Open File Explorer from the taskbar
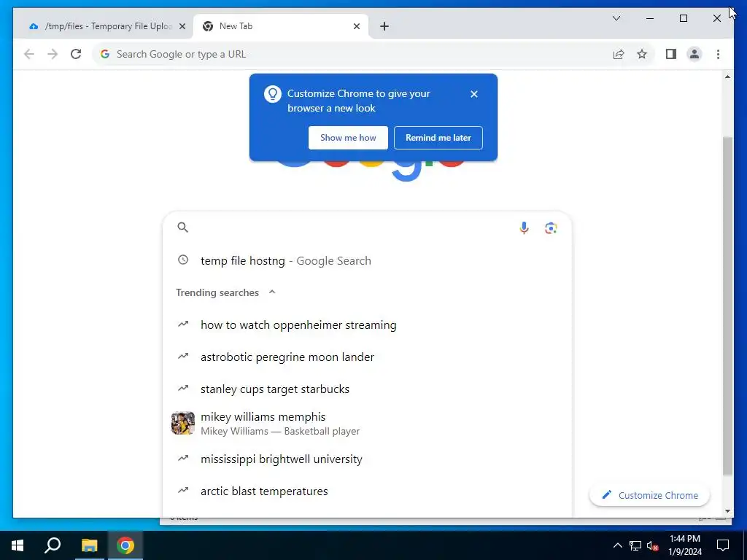The width and height of the screenshot is (747, 560). coord(89,545)
